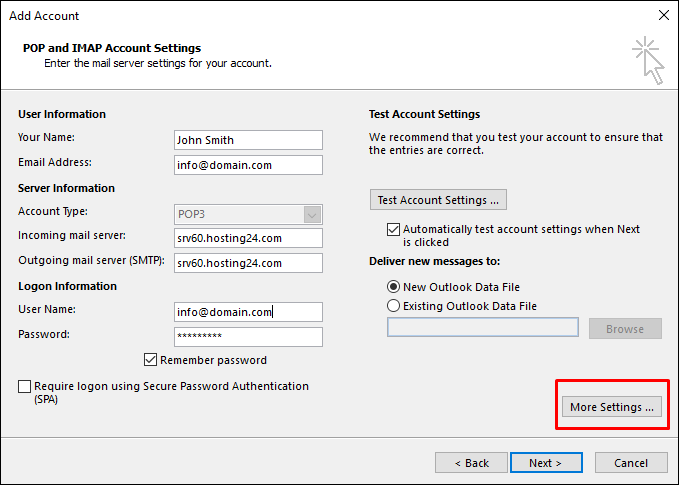Go to Next step

(546, 463)
